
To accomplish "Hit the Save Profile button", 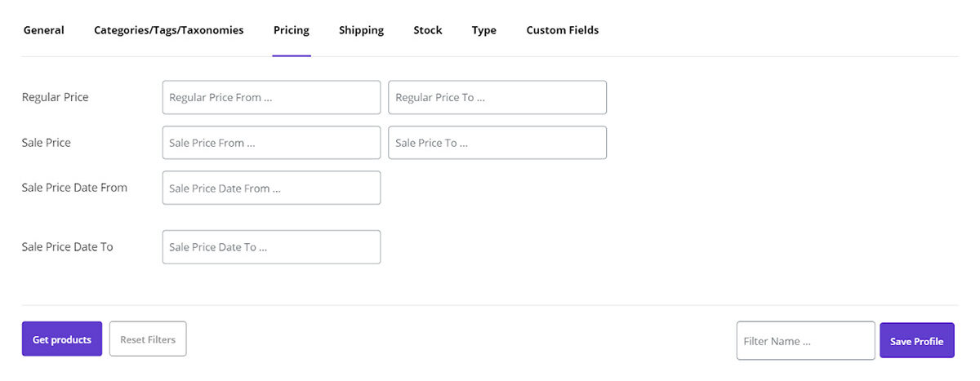I will (x=916, y=341).
